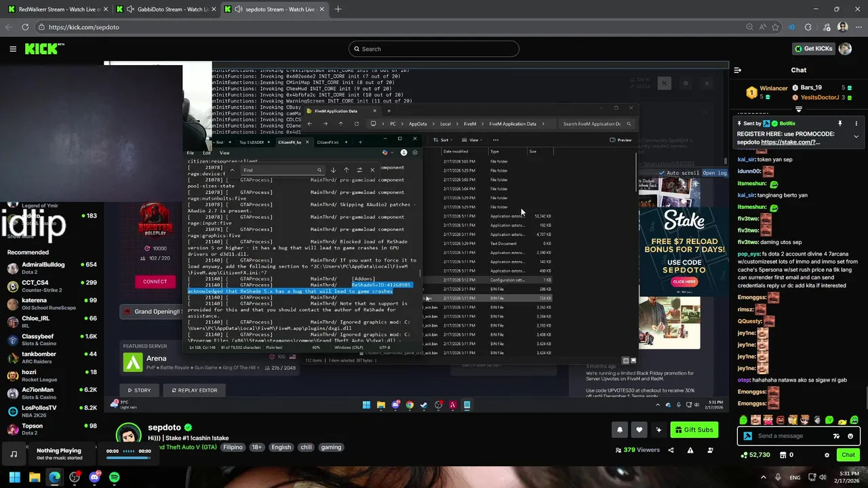Click the Windows Start button
Image resolution: width=868 pixels, height=488 pixels.
(14, 477)
